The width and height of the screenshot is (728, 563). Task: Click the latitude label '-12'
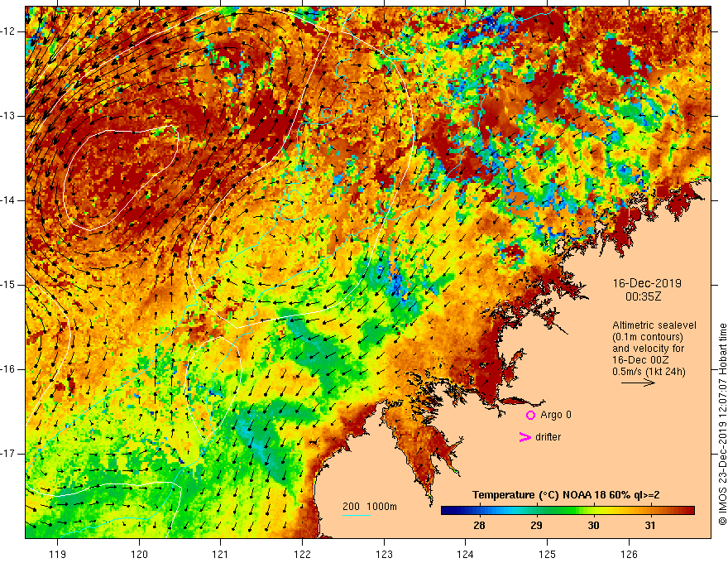click(x=8, y=31)
